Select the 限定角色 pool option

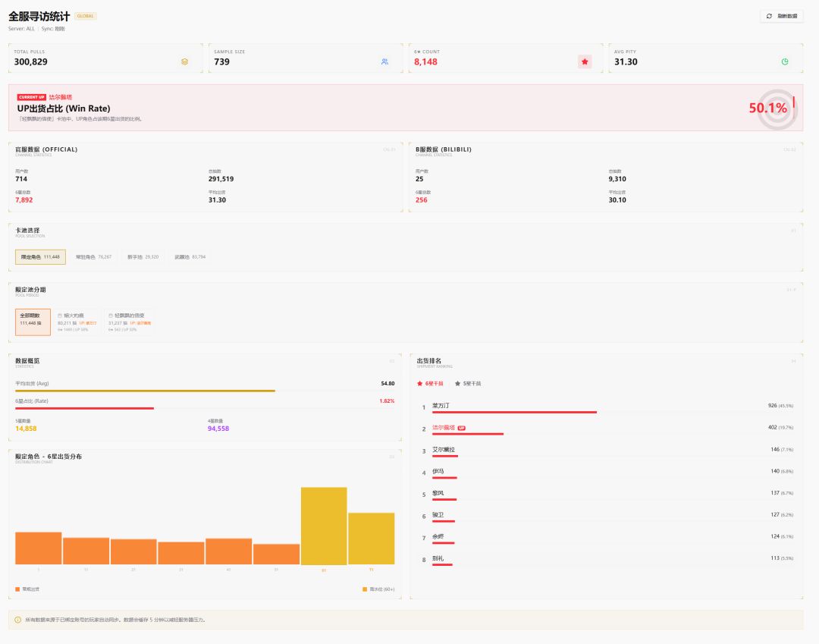40,257
